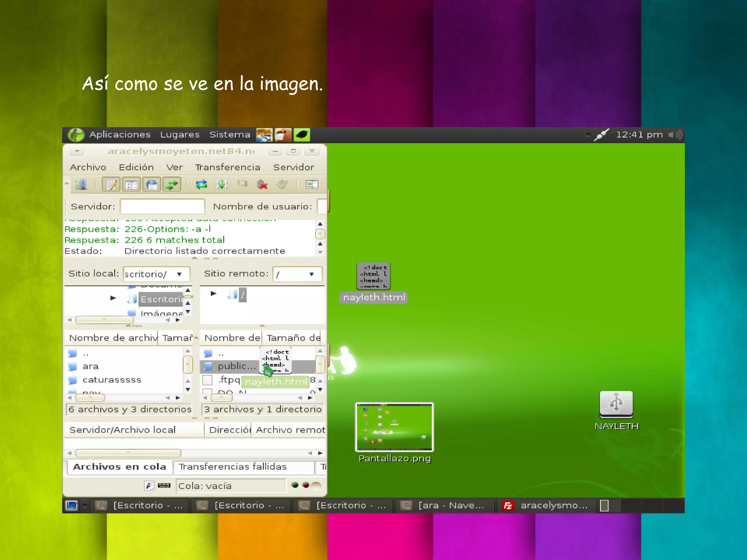Expand the Sitio local path dropdown
The width and height of the screenshot is (747, 560).
pyautogui.click(x=179, y=274)
